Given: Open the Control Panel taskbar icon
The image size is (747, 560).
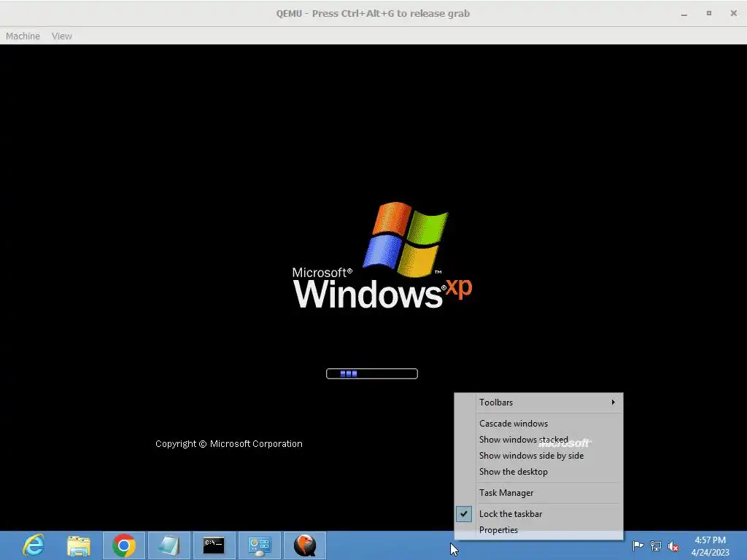Looking at the screenshot, I should point(259,545).
